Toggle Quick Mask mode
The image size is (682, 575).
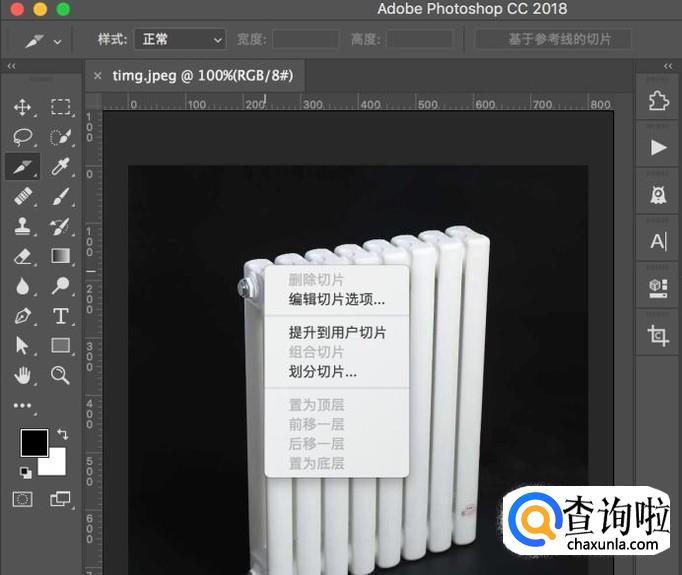click(x=22, y=498)
